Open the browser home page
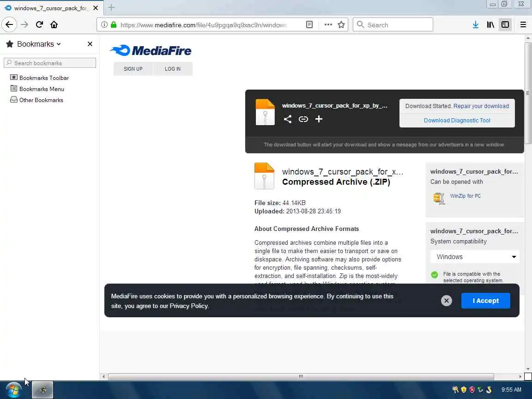 pos(54,24)
